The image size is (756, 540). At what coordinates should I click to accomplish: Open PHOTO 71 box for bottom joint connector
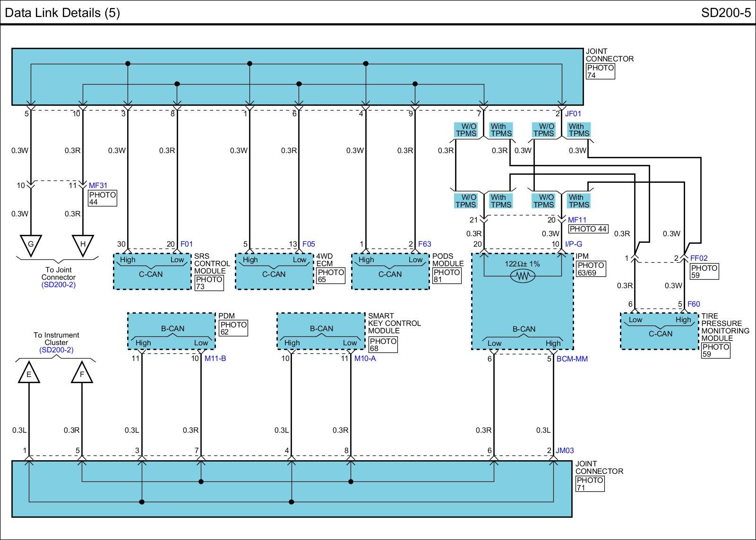coord(590,484)
